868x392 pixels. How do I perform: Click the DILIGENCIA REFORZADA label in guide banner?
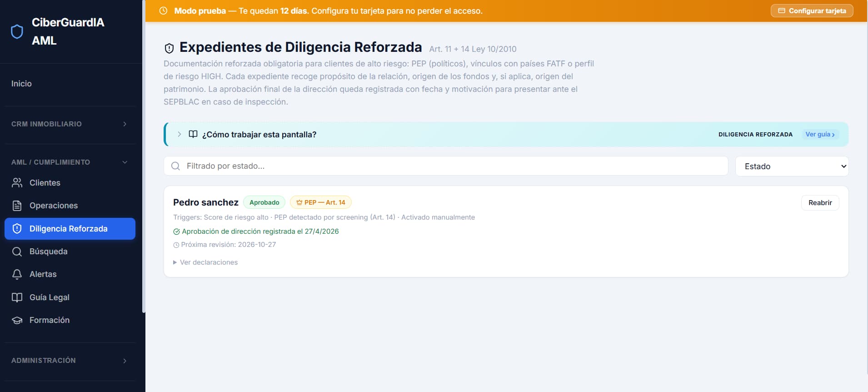[755, 135]
